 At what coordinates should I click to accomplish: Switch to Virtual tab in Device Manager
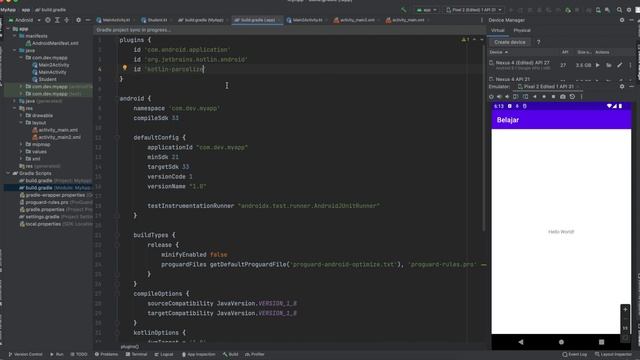click(x=498, y=30)
